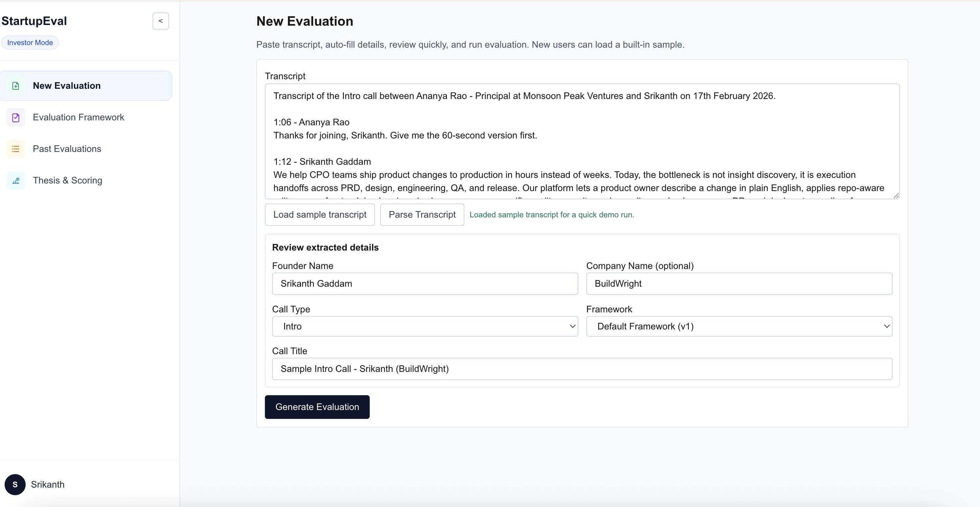The image size is (980, 507).
Task: Open the Call Type dropdown
Action: 425,326
